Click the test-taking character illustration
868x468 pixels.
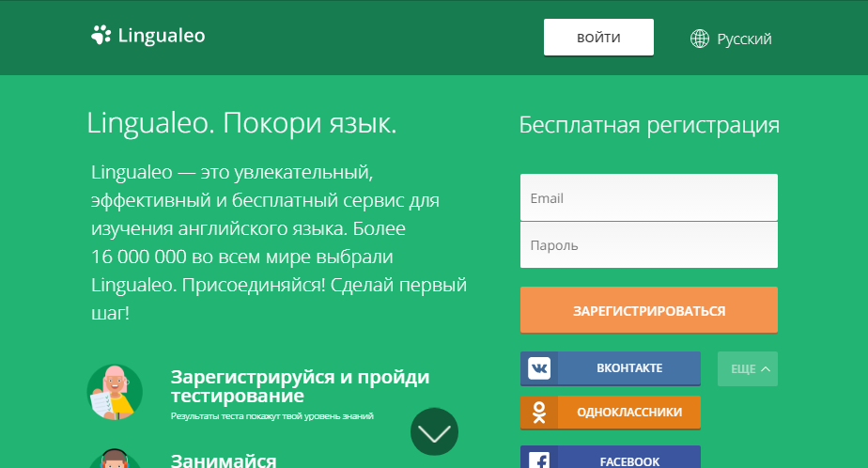(115, 392)
